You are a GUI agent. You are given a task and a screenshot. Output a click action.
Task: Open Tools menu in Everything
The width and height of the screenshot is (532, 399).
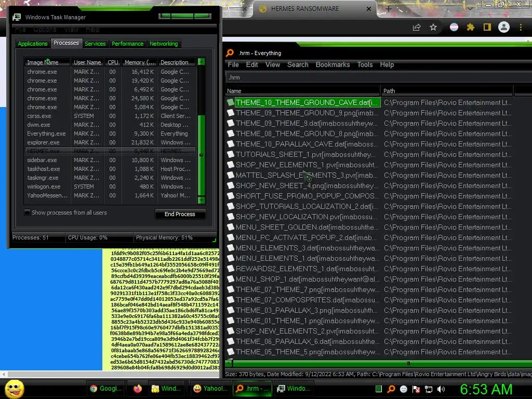[x=365, y=65]
